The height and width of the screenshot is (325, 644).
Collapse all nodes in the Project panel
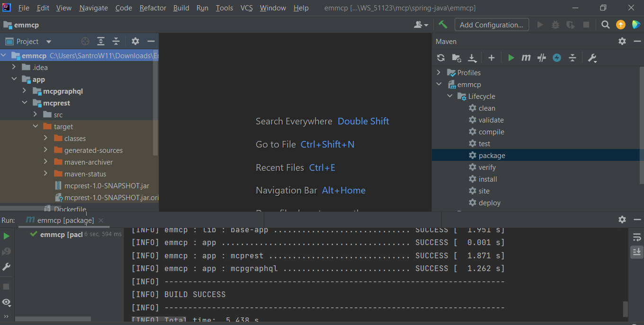[116, 41]
